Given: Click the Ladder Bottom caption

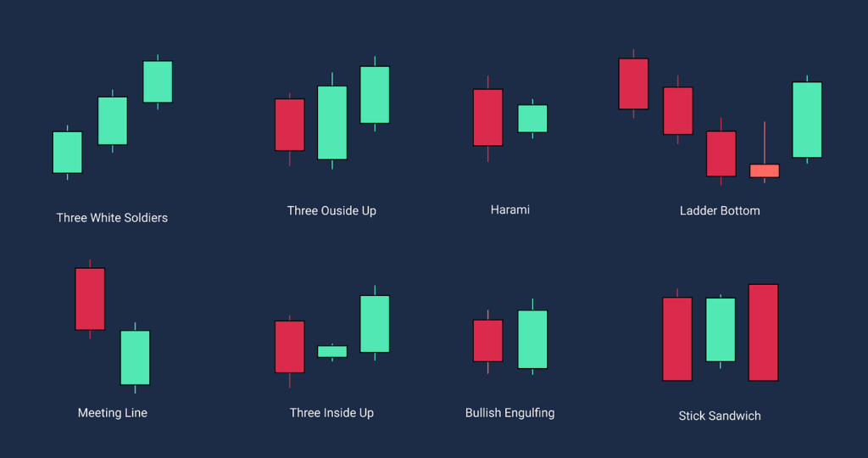Looking at the screenshot, I should coord(720,210).
